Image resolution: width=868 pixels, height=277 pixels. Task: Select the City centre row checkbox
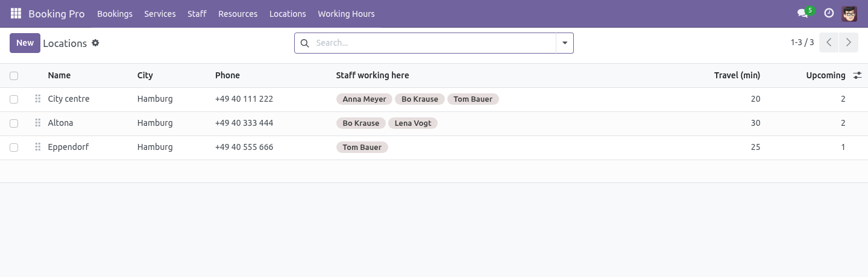pyautogui.click(x=14, y=99)
